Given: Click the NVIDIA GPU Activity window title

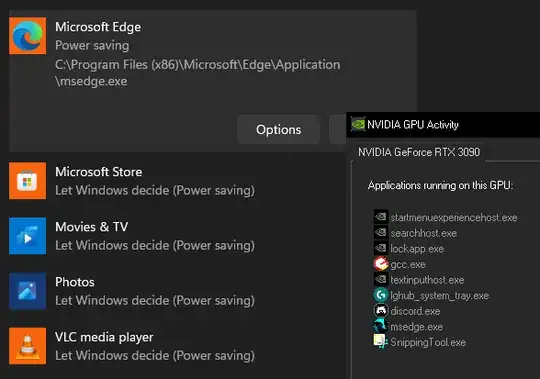Looking at the screenshot, I should (413, 124).
